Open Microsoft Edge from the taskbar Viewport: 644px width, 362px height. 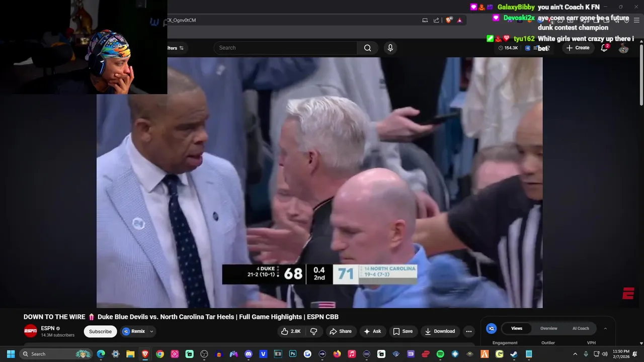pyautogui.click(x=101, y=354)
